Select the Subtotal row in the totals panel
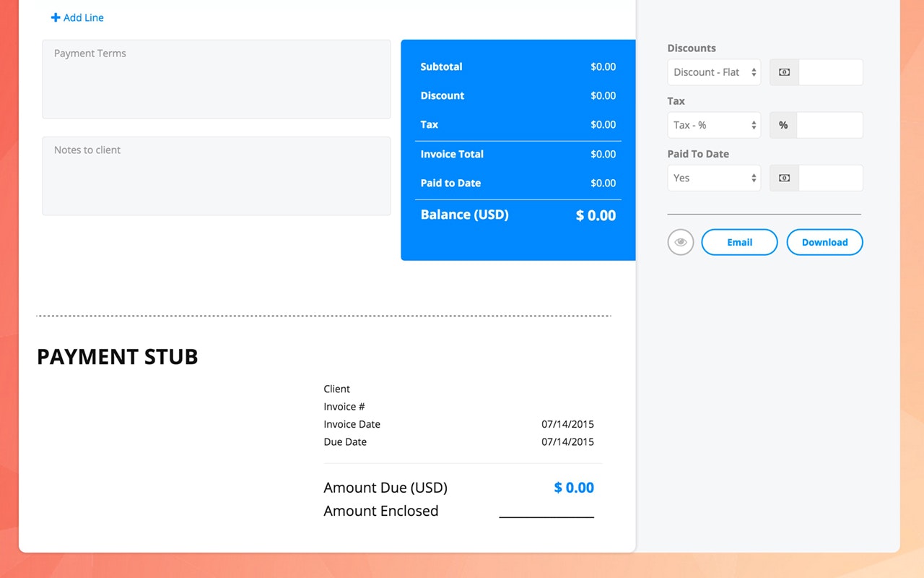Image resolution: width=924 pixels, height=578 pixels. point(518,66)
